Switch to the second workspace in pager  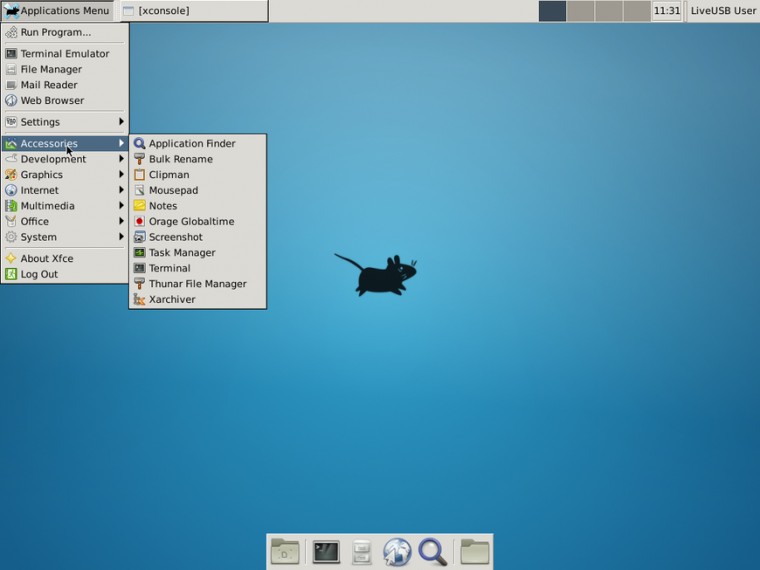[581, 11]
